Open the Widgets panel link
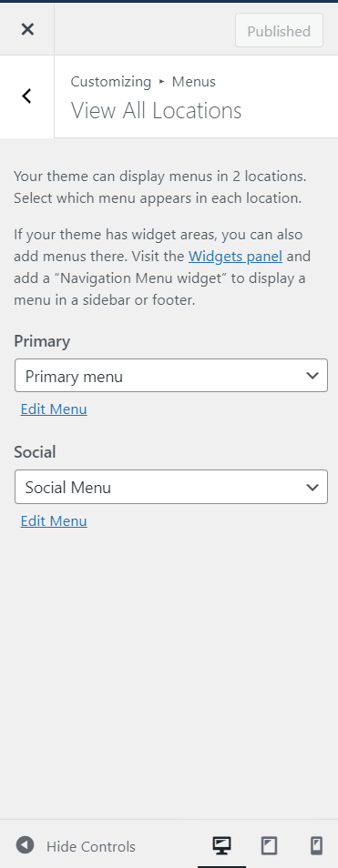This screenshot has height=868, width=338. 235,257
